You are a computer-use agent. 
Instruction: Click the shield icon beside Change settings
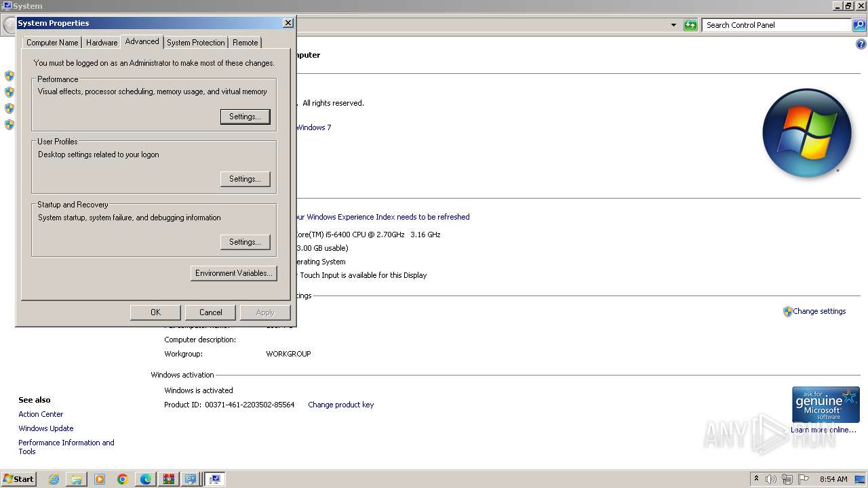(x=787, y=312)
